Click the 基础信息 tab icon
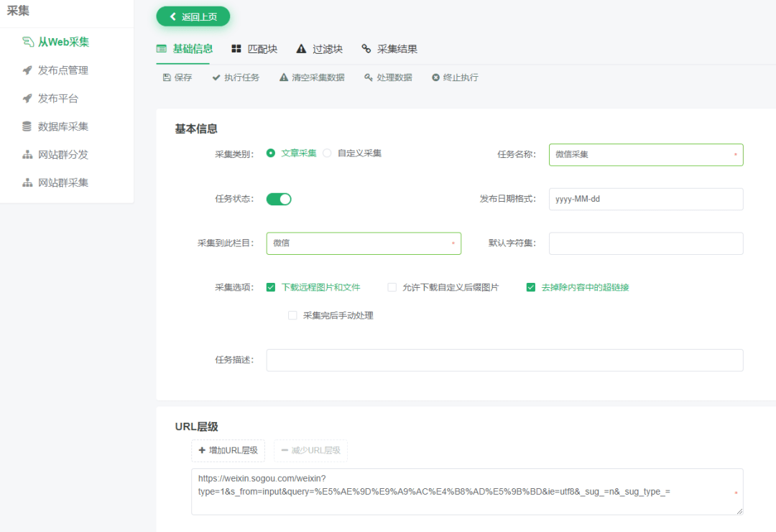 162,48
